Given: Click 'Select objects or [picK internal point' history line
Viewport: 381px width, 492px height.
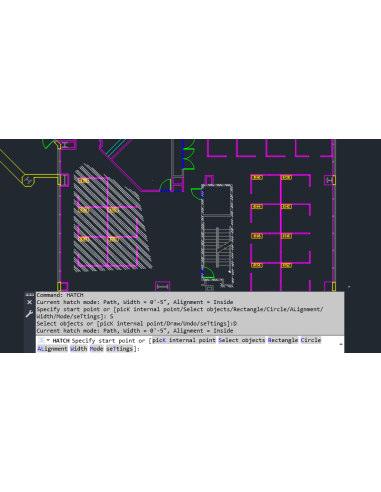Looking at the screenshot, I should (137, 324).
